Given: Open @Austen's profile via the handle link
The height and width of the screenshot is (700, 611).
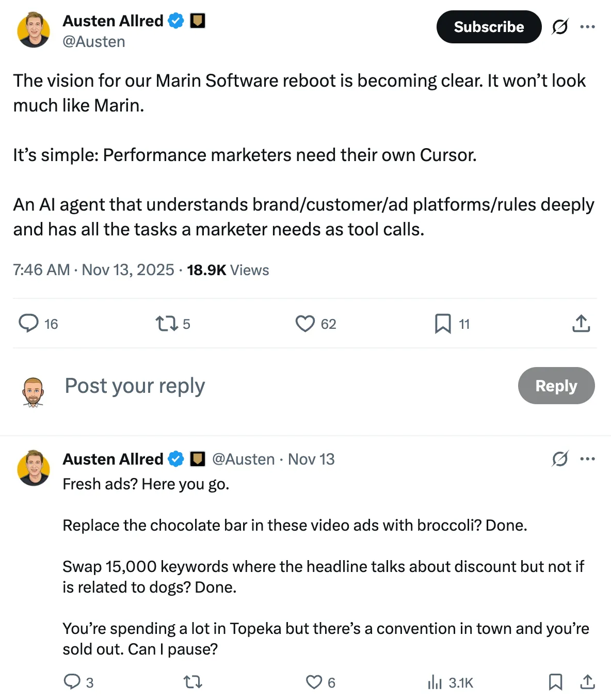Looking at the screenshot, I should pos(94,41).
